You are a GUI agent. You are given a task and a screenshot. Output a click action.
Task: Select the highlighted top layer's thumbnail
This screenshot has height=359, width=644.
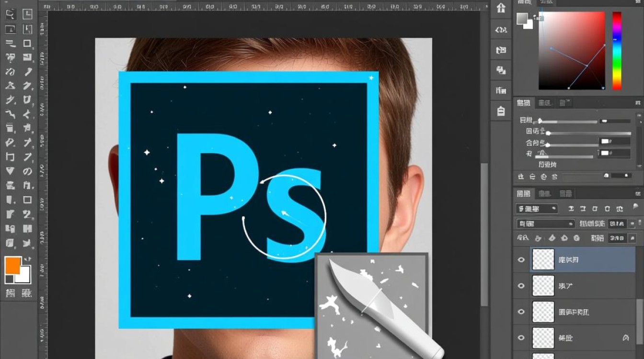point(543,259)
